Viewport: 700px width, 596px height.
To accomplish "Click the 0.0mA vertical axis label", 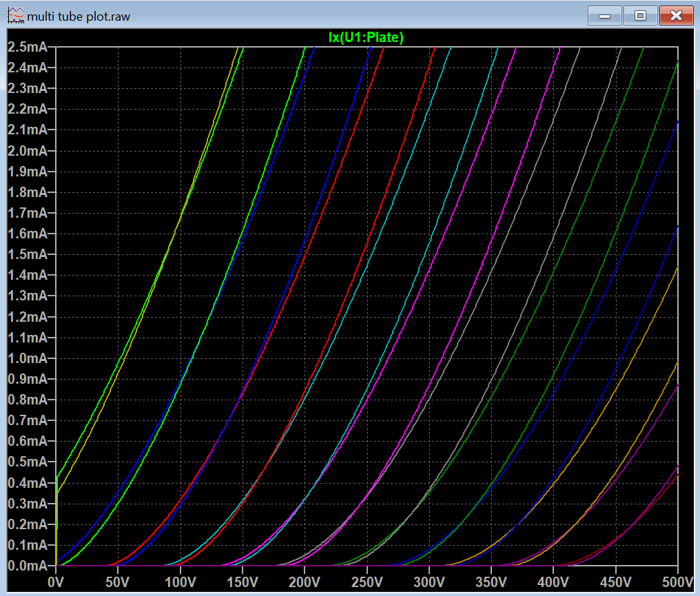I will pyautogui.click(x=28, y=566).
